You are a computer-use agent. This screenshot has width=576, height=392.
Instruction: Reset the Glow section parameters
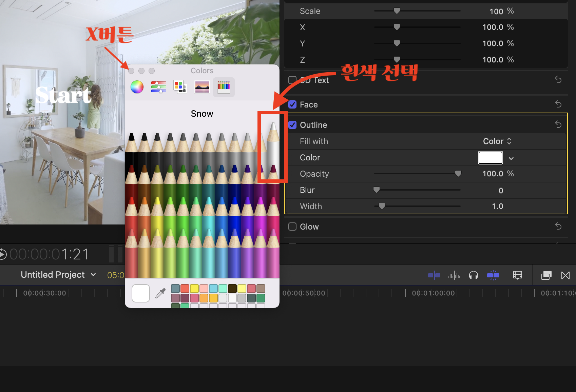558,226
